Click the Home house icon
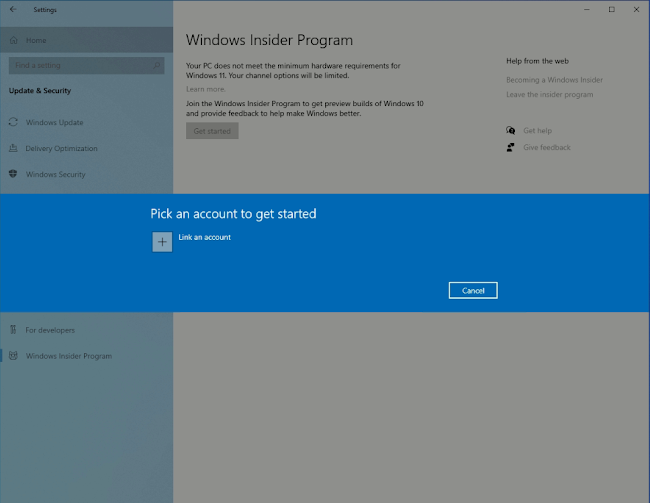Image resolution: width=650 pixels, height=503 pixels. [x=14, y=40]
